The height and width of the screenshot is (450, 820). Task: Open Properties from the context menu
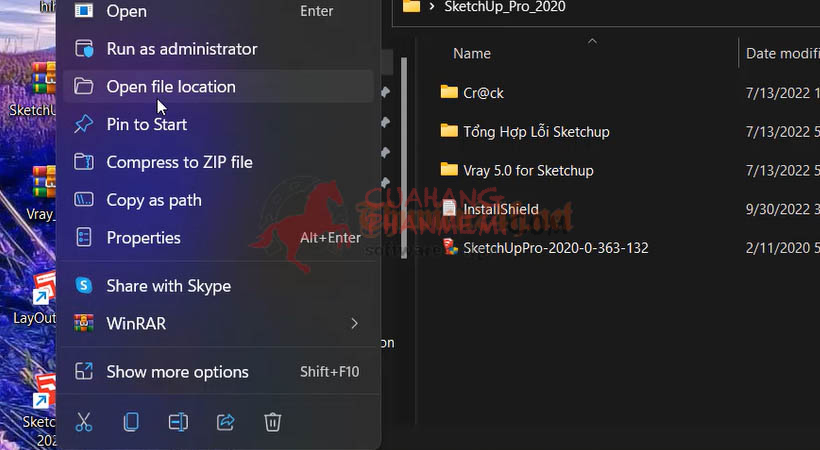pos(218,238)
